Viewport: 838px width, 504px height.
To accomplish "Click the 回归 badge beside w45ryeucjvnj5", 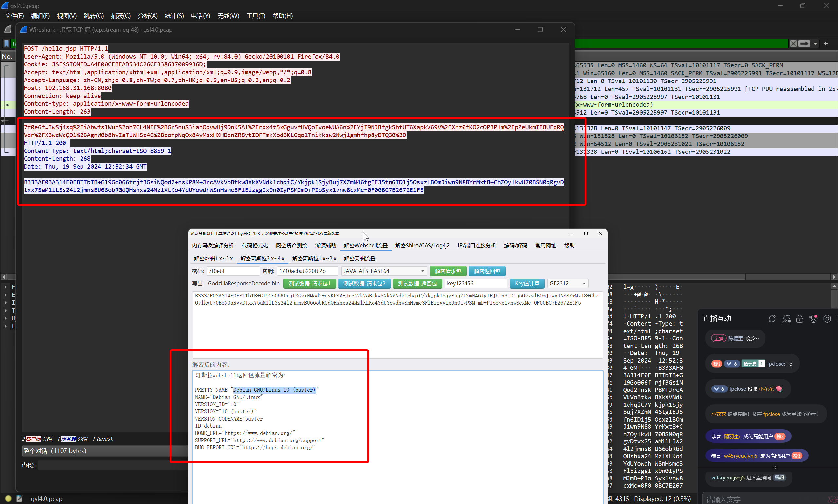I will [780, 477].
